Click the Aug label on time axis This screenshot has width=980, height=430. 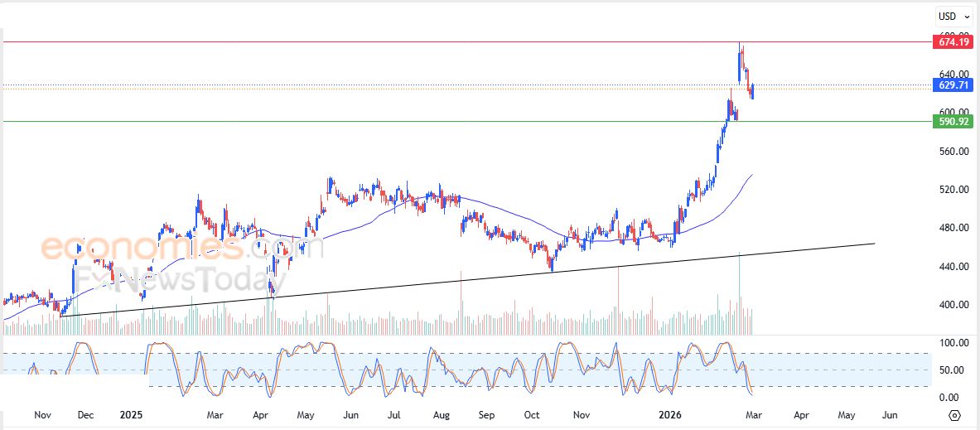[441, 413]
